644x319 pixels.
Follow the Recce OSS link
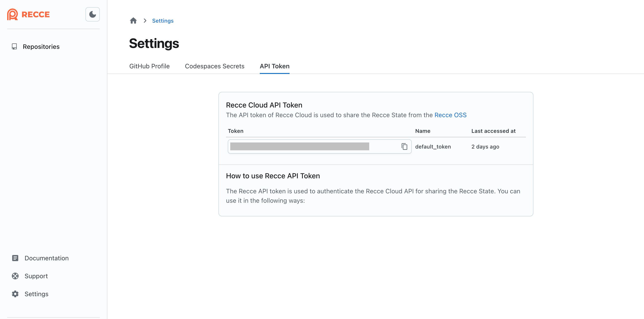pyautogui.click(x=450, y=115)
